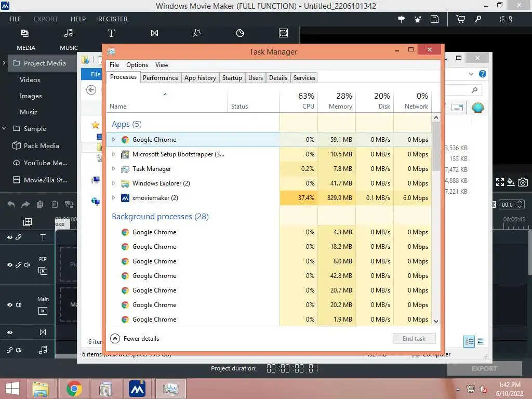The height and width of the screenshot is (399, 532).
Task: Switch to the Performance tab
Action: 161,78
